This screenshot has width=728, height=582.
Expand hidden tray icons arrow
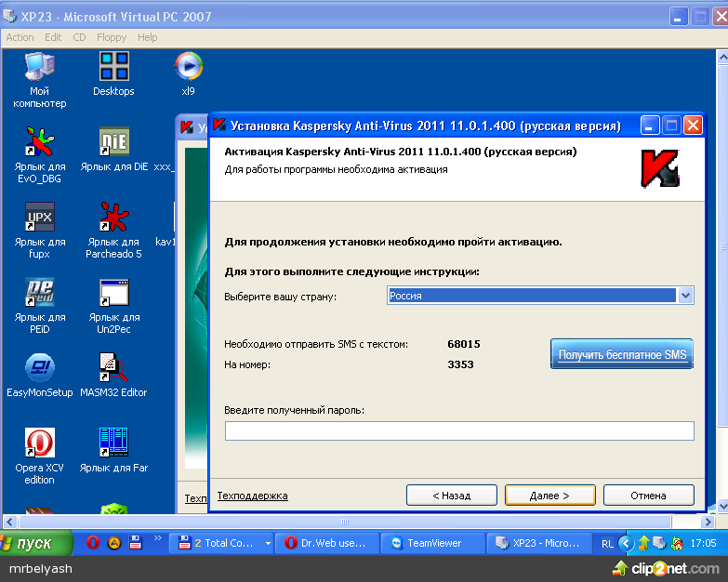tap(626, 543)
